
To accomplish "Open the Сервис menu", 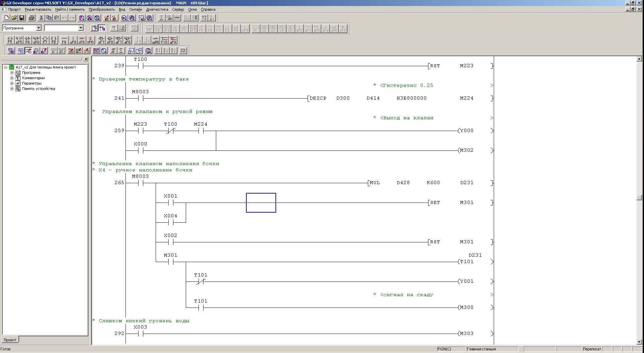I will pyautogui.click(x=178, y=9).
